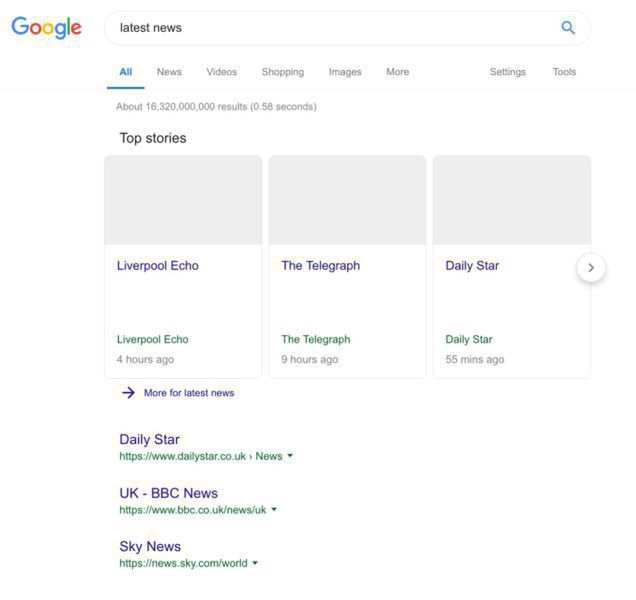Click the arrow icon beside More for latest news

pyautogui.click(x=128, y=393)
